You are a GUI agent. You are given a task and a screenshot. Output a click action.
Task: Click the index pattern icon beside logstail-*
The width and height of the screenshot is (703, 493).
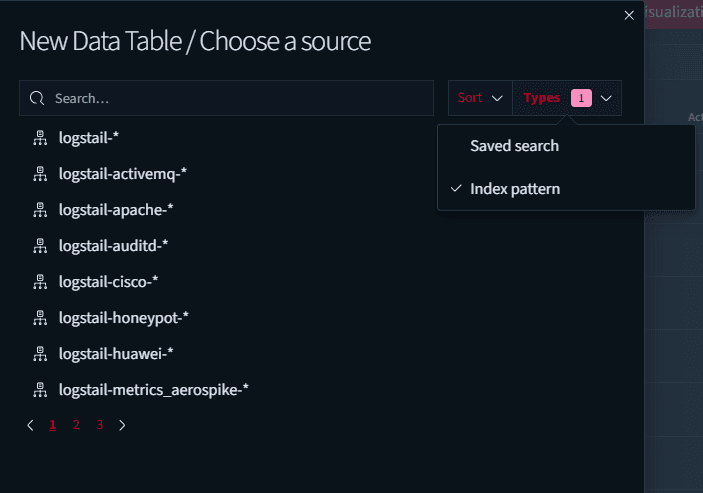[x=40, y=138]
